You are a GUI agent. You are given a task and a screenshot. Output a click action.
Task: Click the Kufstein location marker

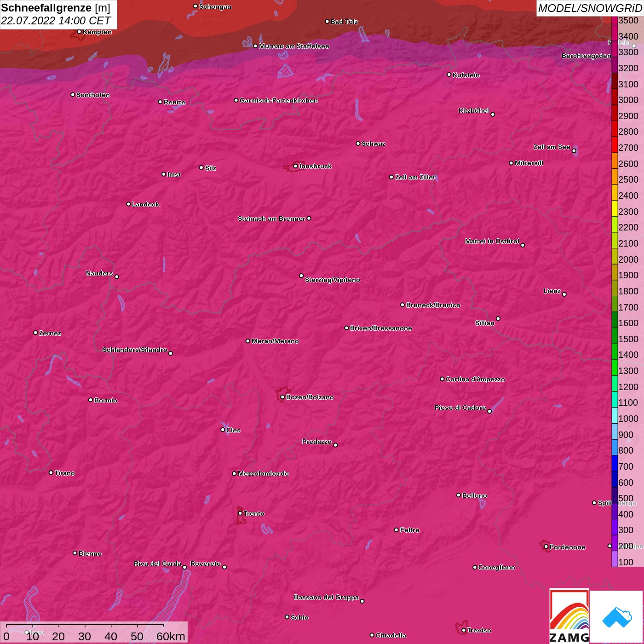(x=449, y=75)
